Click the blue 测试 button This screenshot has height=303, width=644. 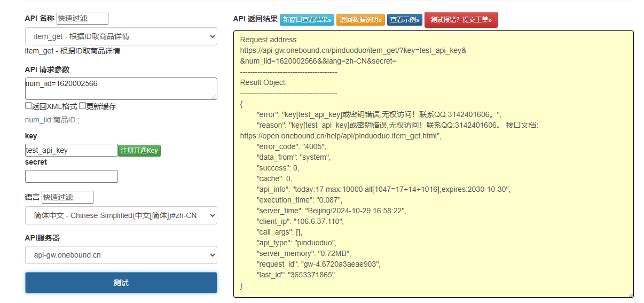[121, 283]
